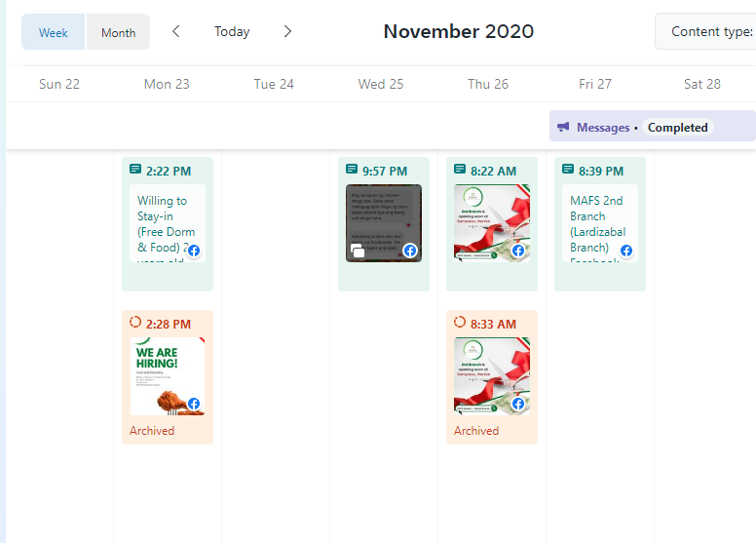The height and width of the screenshot is (543, 756).
Task: Click archived status circle icon at 2:28 PM
Action: pos(135,323)
